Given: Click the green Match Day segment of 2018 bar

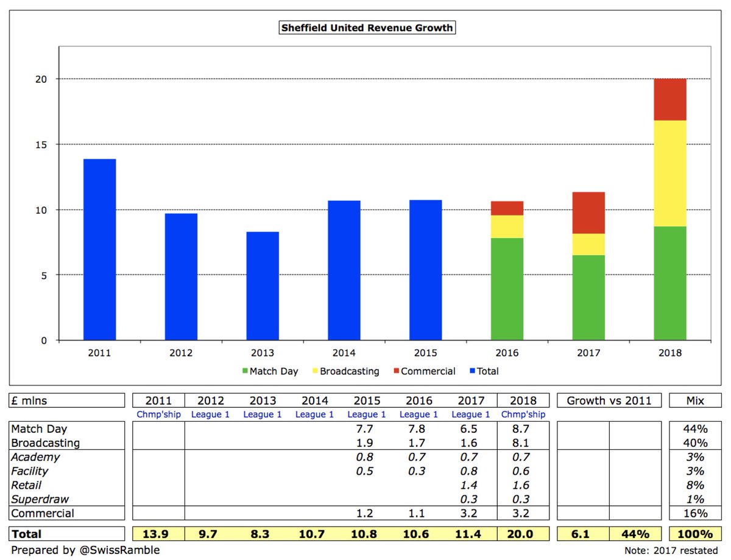Looking at the screenshot, I should point(670,283).
